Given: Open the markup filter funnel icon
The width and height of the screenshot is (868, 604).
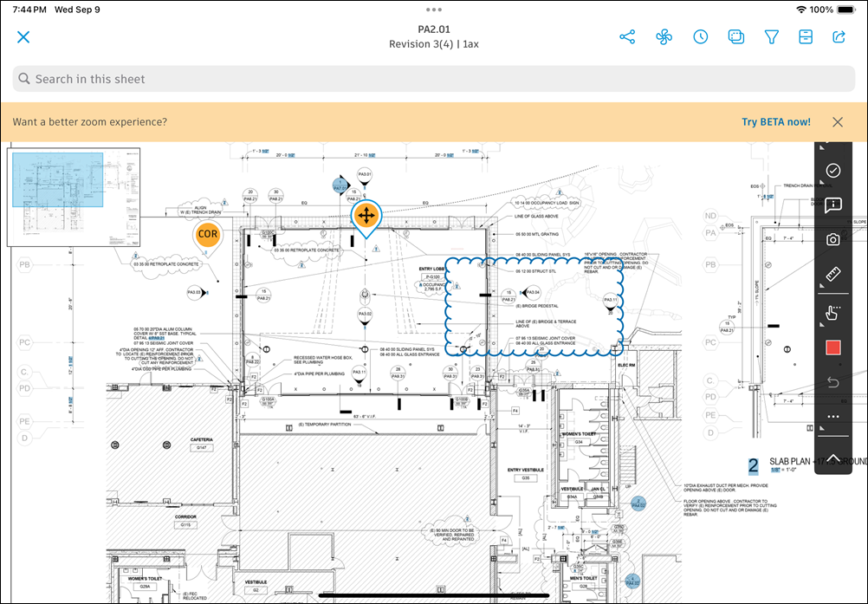Looking at the screenshot, I should coord(771,37).
